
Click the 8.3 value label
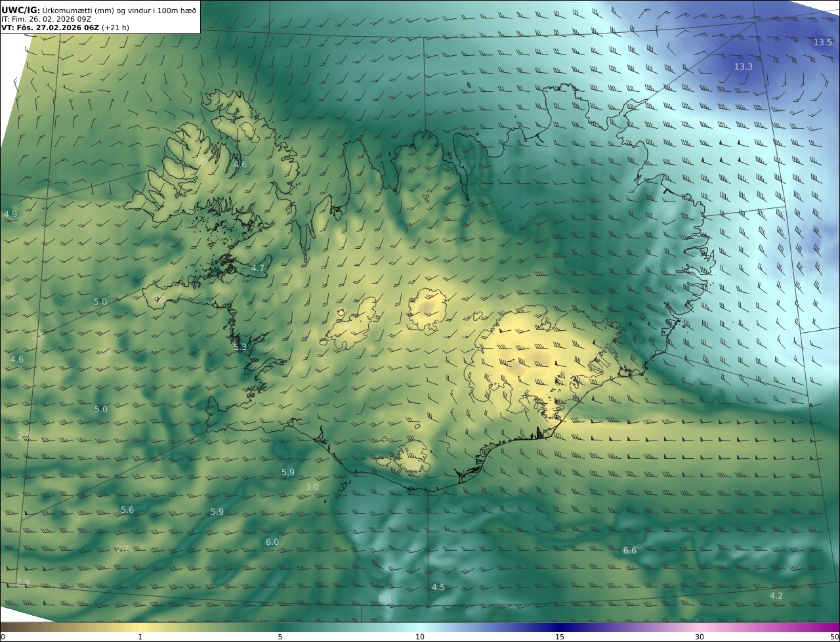pos(385,598)
